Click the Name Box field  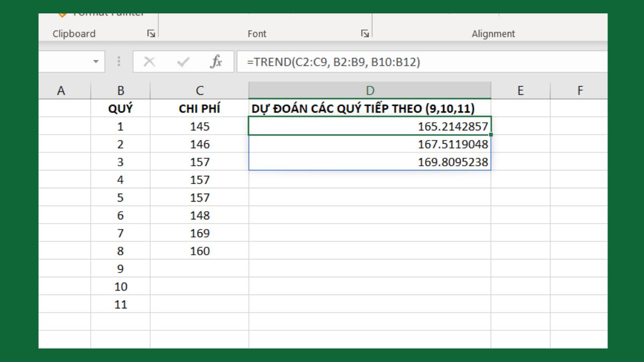point(64,61)
